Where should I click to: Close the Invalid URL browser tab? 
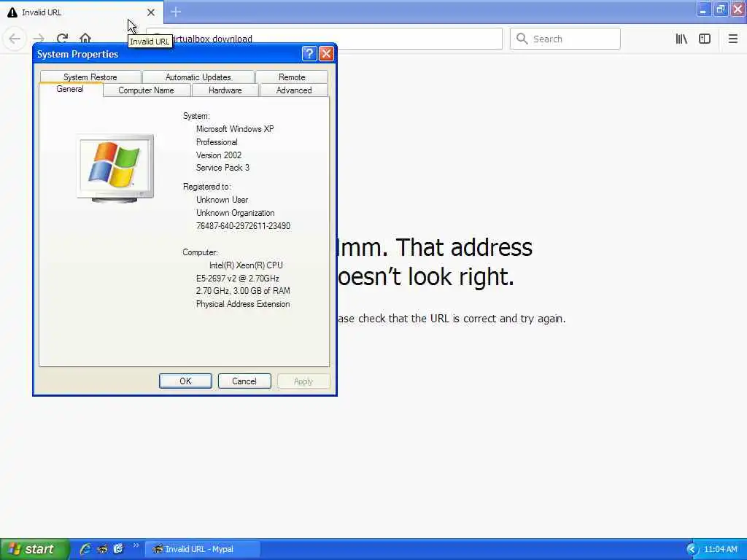150,12
